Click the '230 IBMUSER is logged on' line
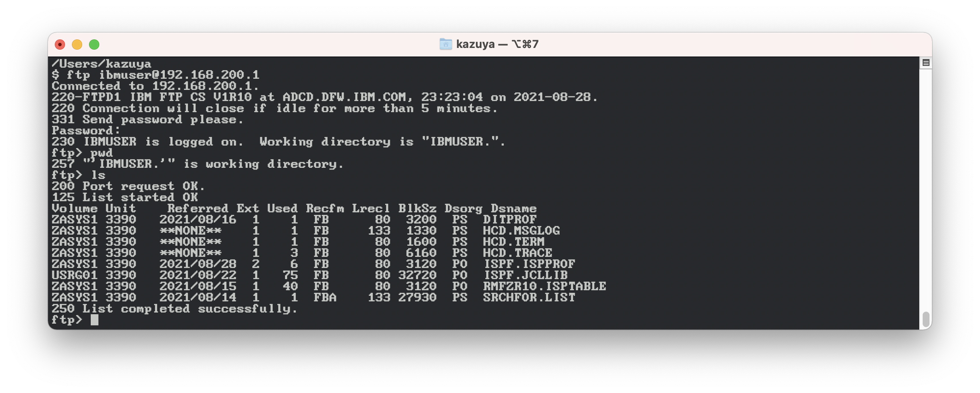This screenshot has height=393, width=980. [279, 142]
